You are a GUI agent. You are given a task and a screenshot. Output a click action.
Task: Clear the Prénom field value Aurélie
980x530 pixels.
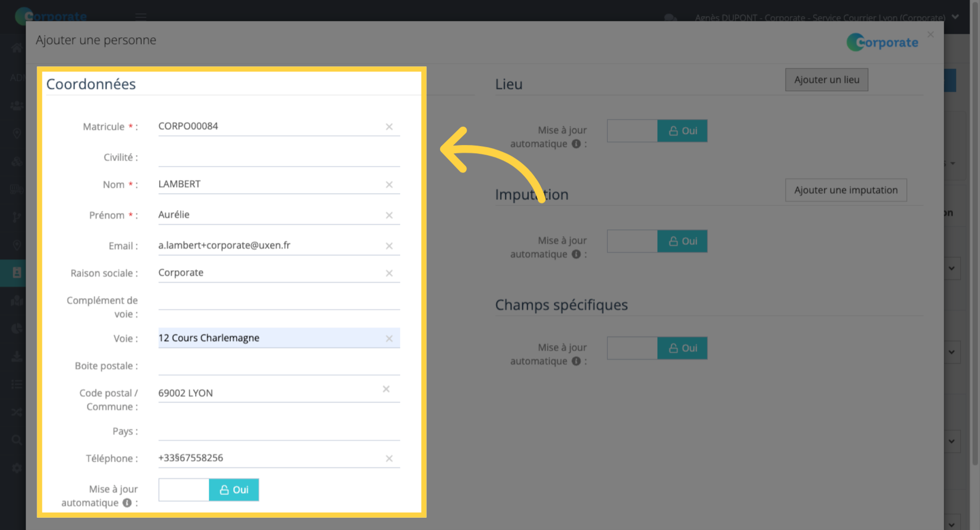click(x=389, y=215)
